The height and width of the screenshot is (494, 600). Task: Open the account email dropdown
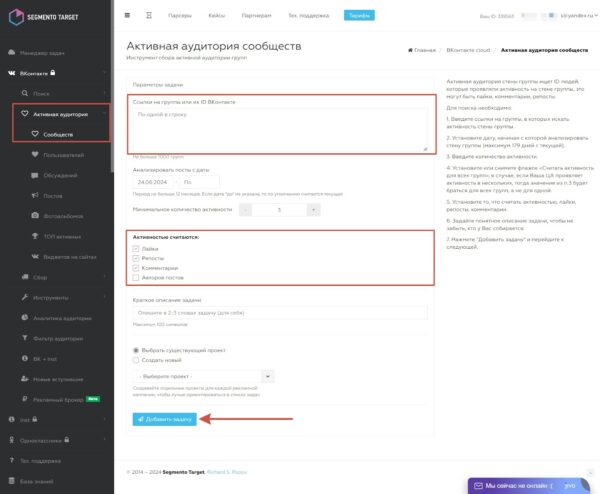pyautogui.click(x=579, y=16)
